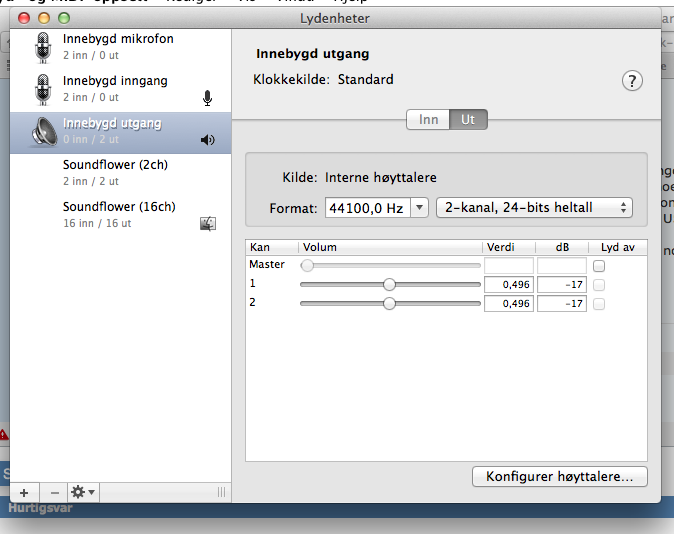674x534 pixels.
Task: Select Innebygd inngang in device list
Action: [120, 89]
